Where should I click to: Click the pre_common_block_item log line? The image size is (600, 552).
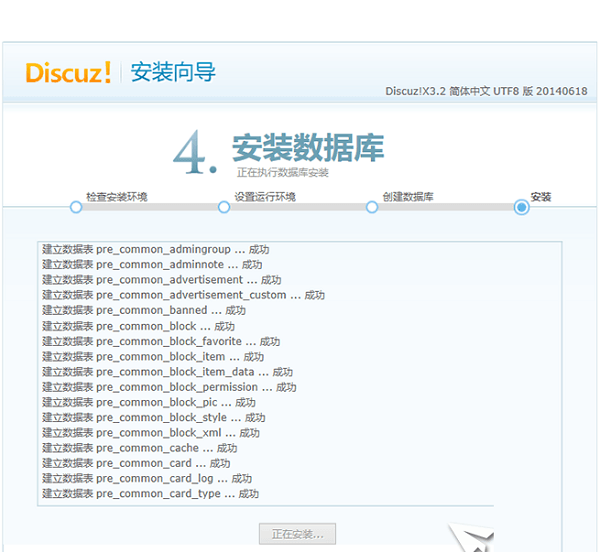[153, 357]
